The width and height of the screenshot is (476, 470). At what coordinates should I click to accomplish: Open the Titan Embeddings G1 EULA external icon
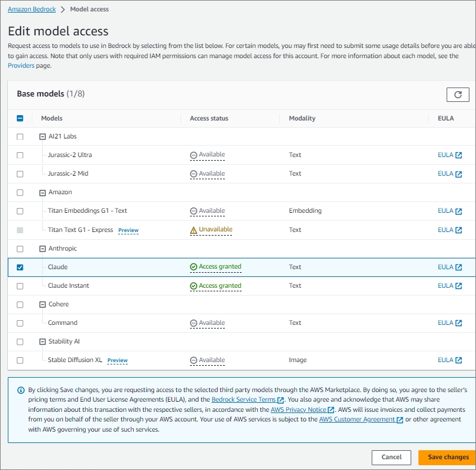pos(459,211)
